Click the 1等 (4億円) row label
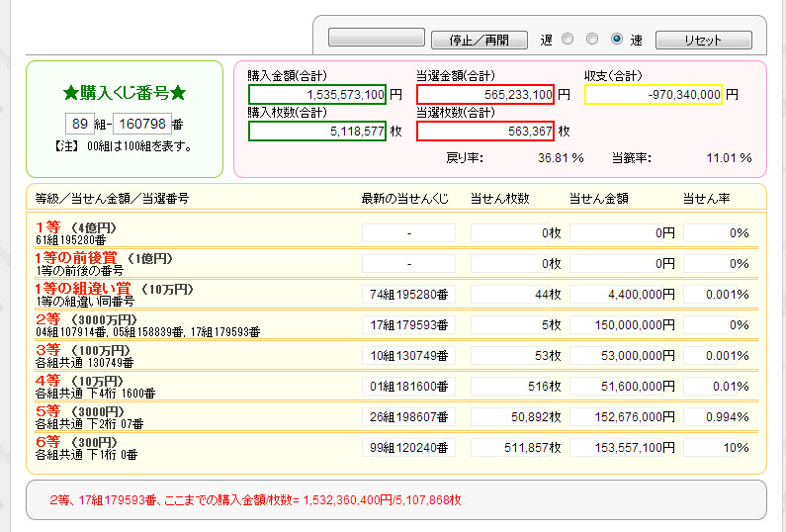 click(x=76, y=227)
